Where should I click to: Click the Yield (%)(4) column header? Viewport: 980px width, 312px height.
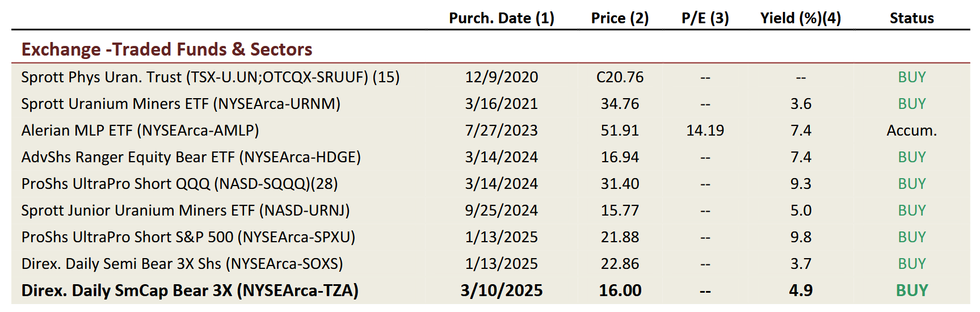click(x=800, y=18)
